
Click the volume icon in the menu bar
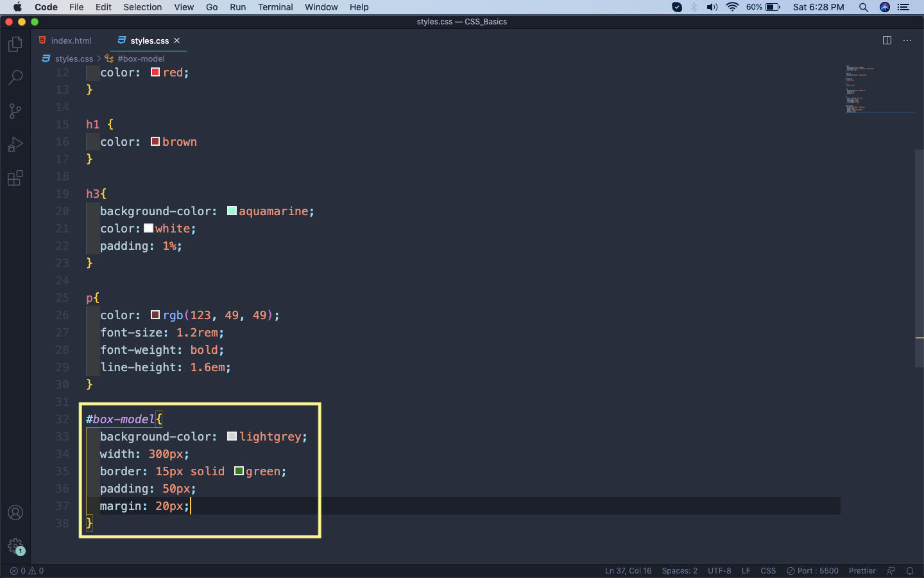[712, 7]
